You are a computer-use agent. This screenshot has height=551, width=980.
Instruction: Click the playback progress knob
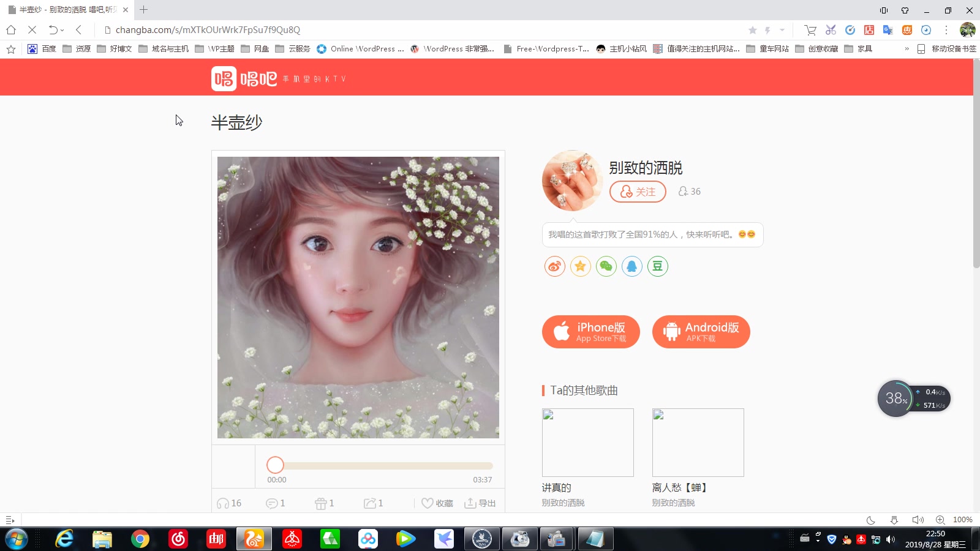(276, 465)
